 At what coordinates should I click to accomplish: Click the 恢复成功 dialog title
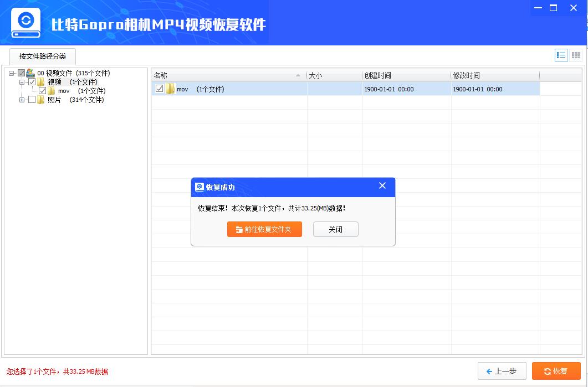click(x=221, y=187)
